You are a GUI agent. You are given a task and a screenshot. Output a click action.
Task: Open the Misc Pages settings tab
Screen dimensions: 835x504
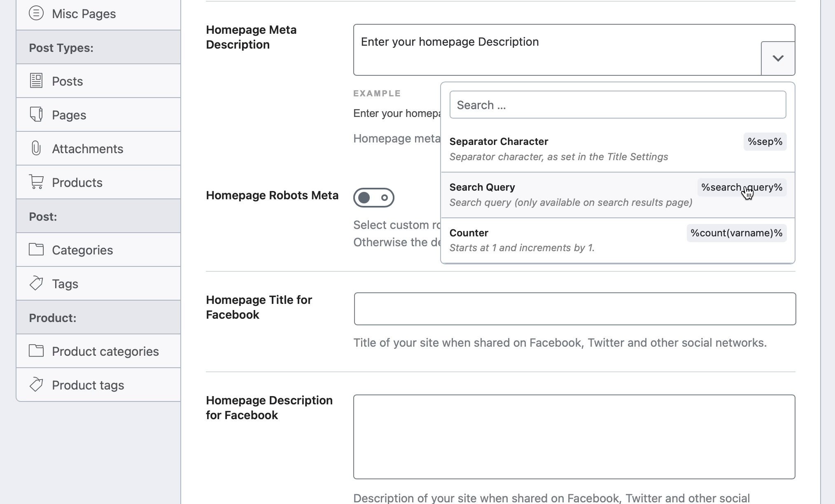pos(98,14)
